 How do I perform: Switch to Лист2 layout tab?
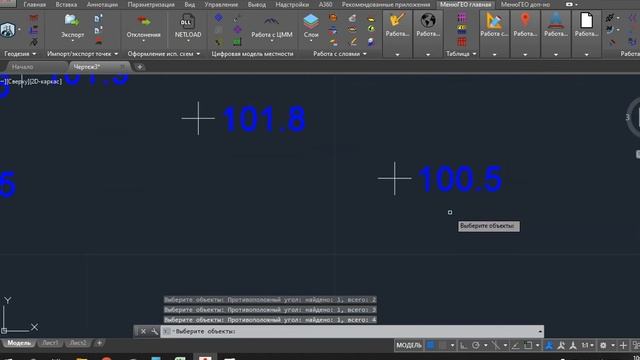point(78,343)
